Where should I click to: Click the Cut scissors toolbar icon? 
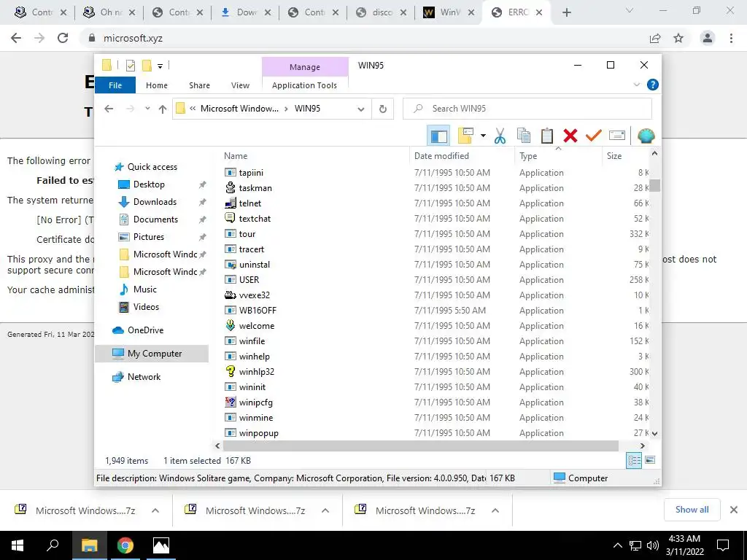(500, 136)
